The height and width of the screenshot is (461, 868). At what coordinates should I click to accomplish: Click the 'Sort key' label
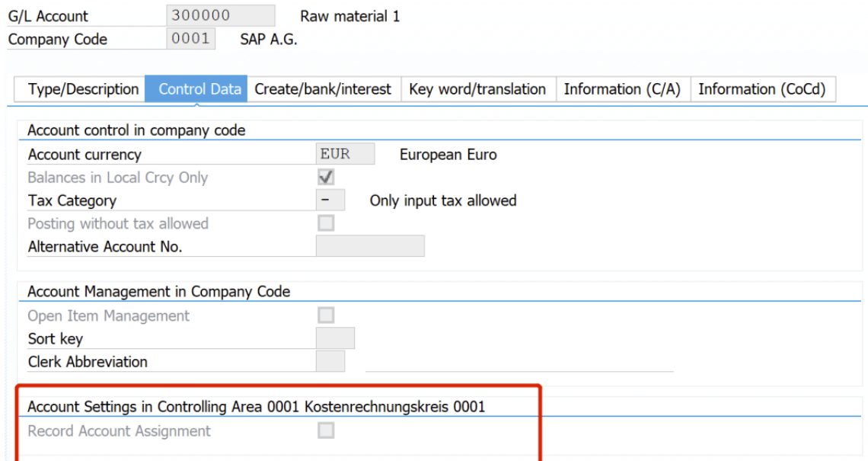(x=56, y=338)
